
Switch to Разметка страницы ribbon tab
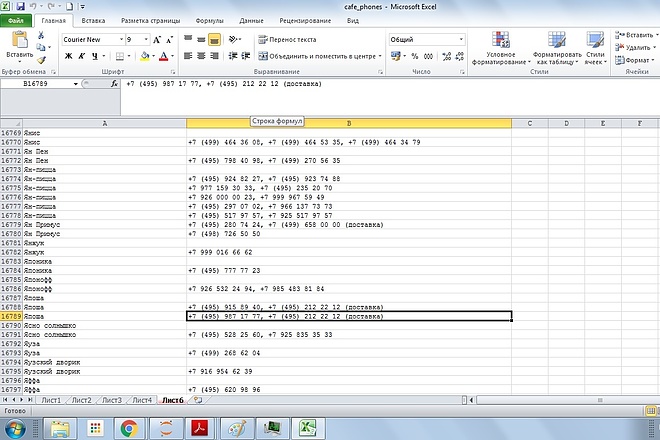click(151, 21)
